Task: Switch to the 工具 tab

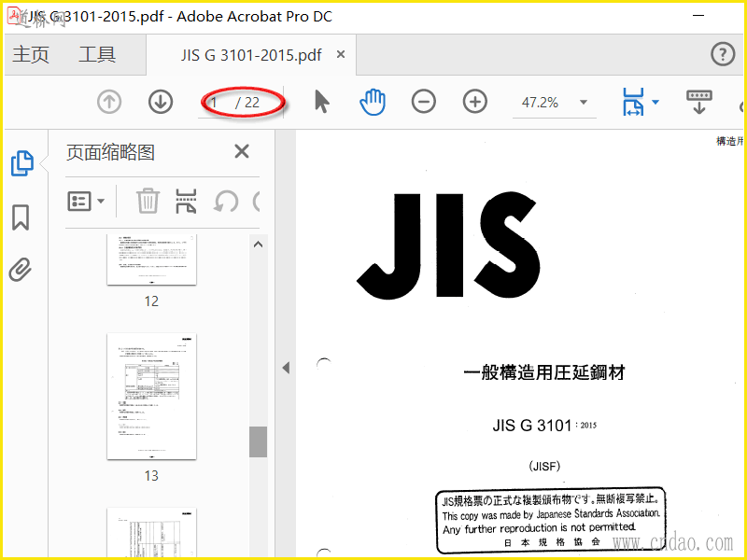Action: [x=97, y=54]
